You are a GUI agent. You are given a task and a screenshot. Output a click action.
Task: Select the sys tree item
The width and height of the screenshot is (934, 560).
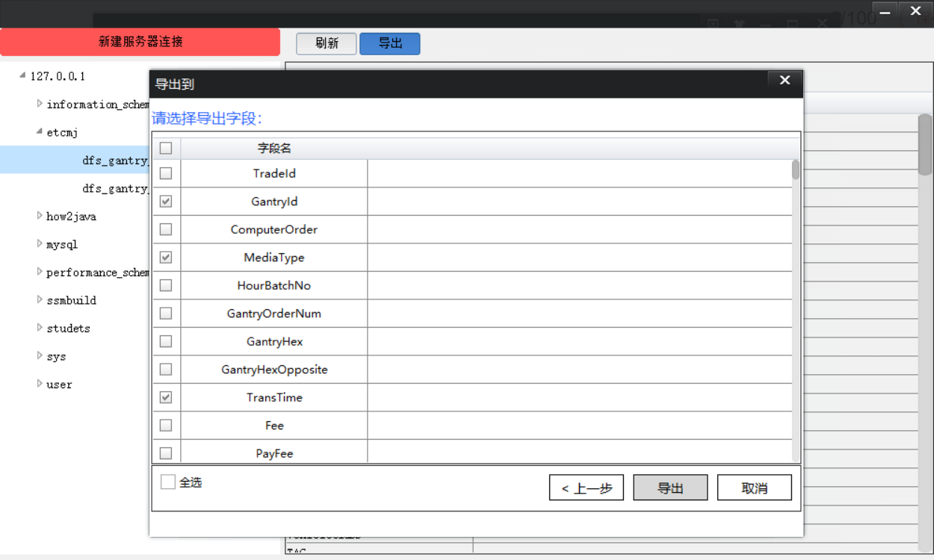pyautogui.click(x=56, y=357)
